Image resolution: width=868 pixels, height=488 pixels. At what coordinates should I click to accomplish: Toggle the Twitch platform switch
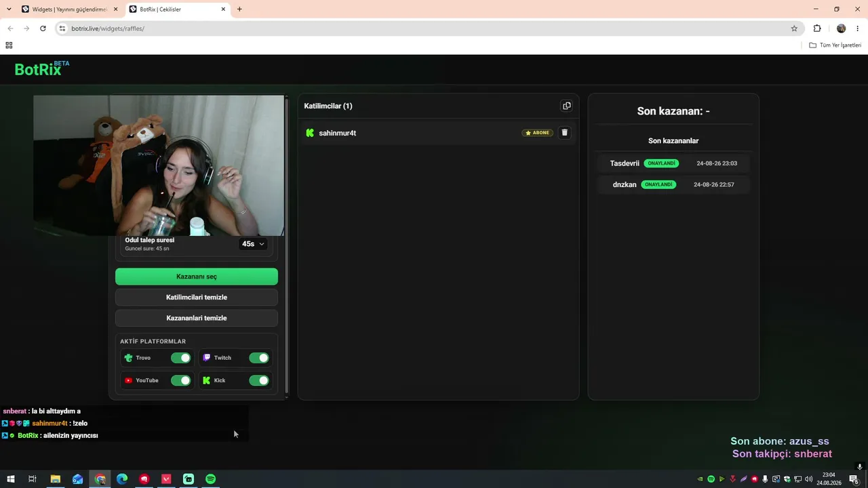click(259, 358)
